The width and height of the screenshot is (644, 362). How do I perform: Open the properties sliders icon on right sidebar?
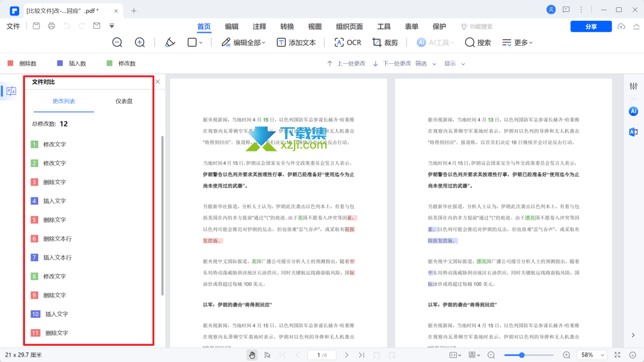coord(633,86)
